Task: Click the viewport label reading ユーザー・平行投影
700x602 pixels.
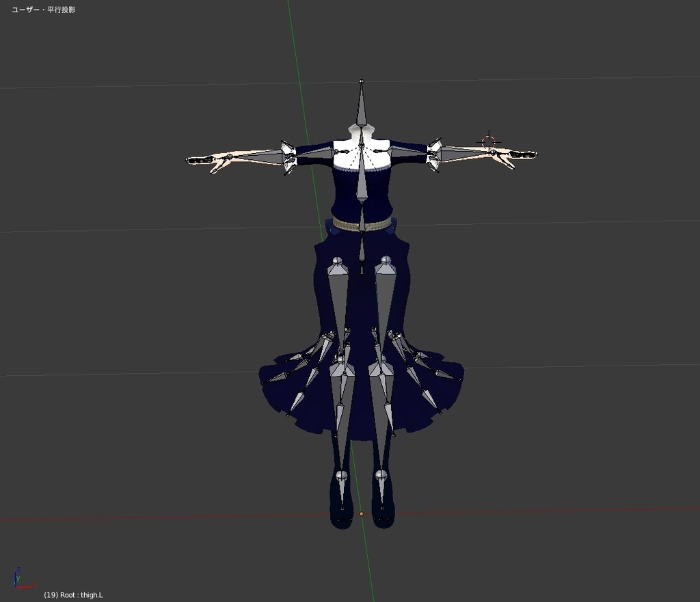Action: 42,10
